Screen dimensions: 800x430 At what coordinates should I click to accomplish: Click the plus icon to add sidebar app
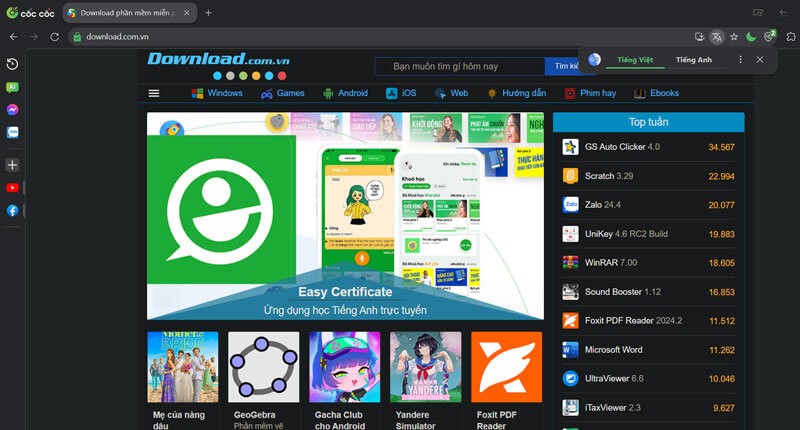[x=13, y=164]
